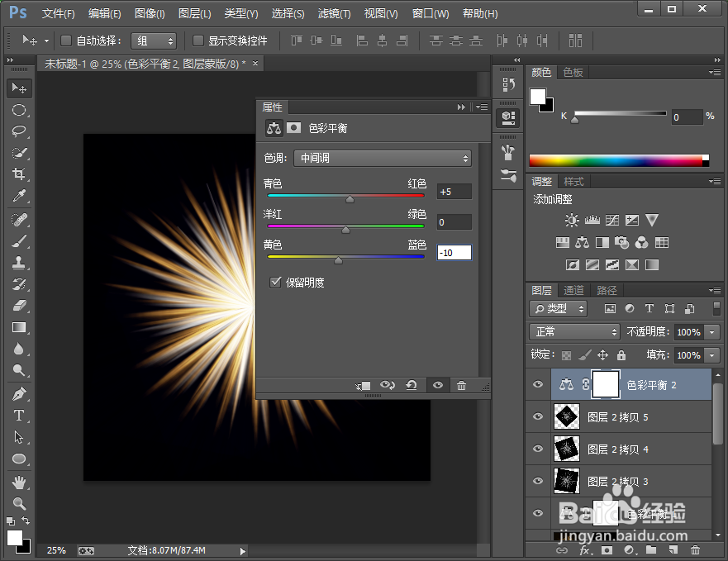Create new layer button in Layers panel

tap(673, 550)
